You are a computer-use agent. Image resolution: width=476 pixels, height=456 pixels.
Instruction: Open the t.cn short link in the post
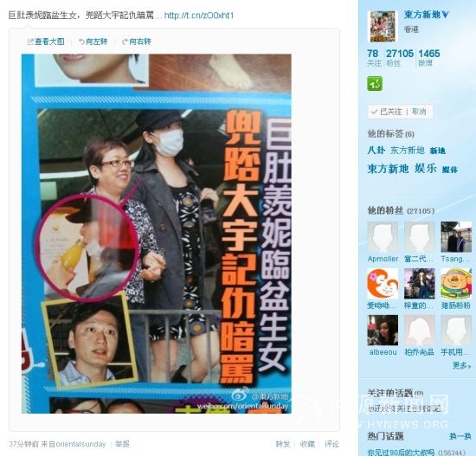199,16
